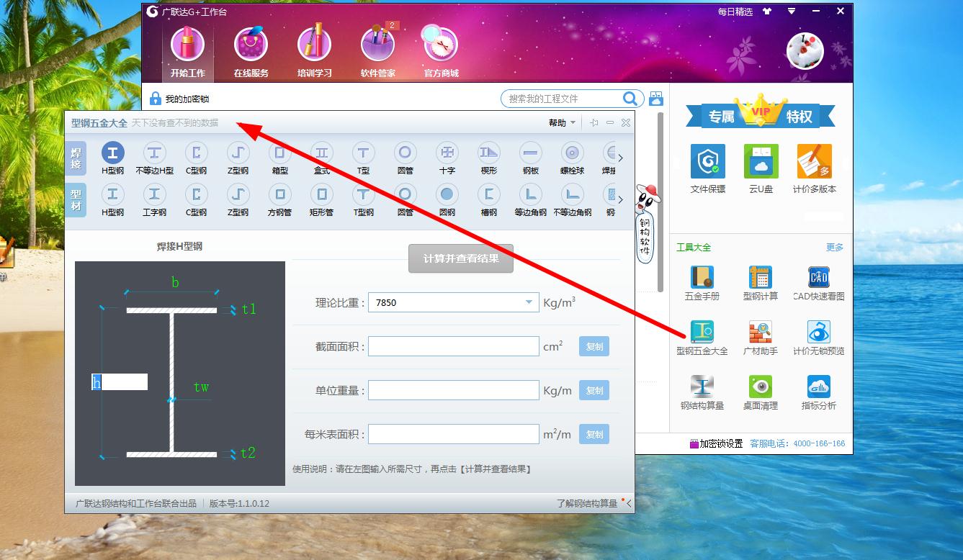This screenshot has width=963, height=560.
Task: Switch to the 培训学习 tab
Action: point(314,52)
